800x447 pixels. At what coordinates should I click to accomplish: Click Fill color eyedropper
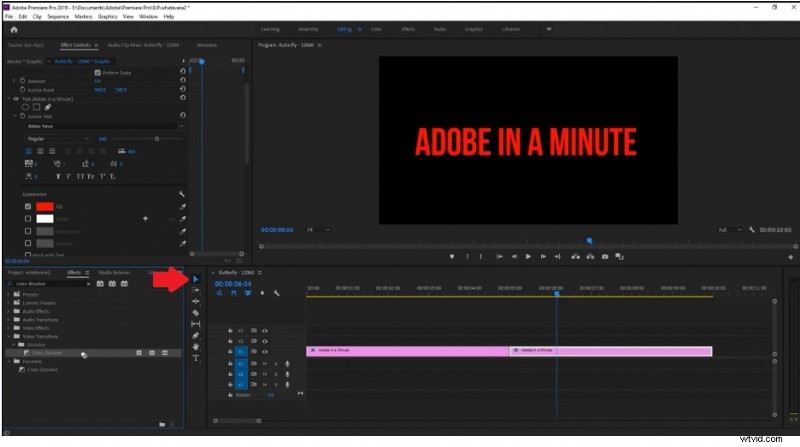click(x=183, y=207)
